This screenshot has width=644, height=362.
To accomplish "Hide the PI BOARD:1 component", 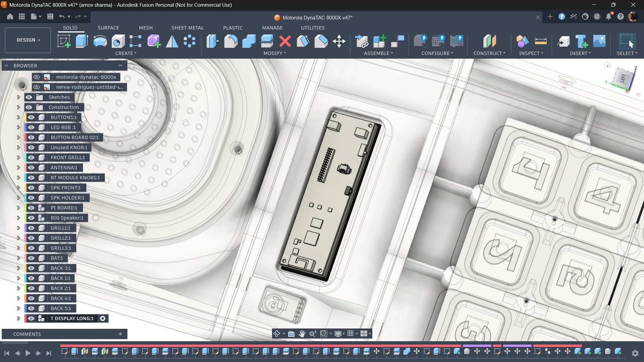I will click(x=31, y=208).
